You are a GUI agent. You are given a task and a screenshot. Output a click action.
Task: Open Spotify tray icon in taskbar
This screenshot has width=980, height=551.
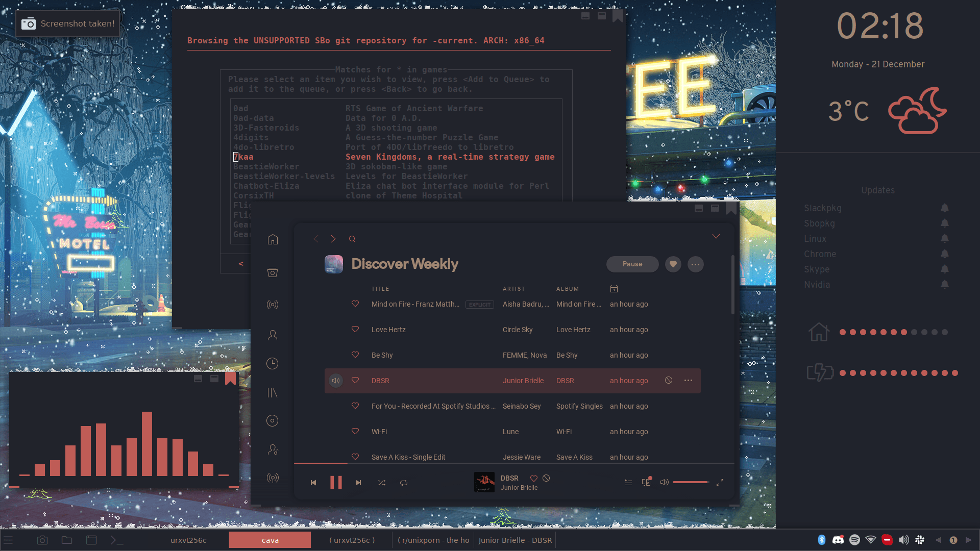pos(854,540)
